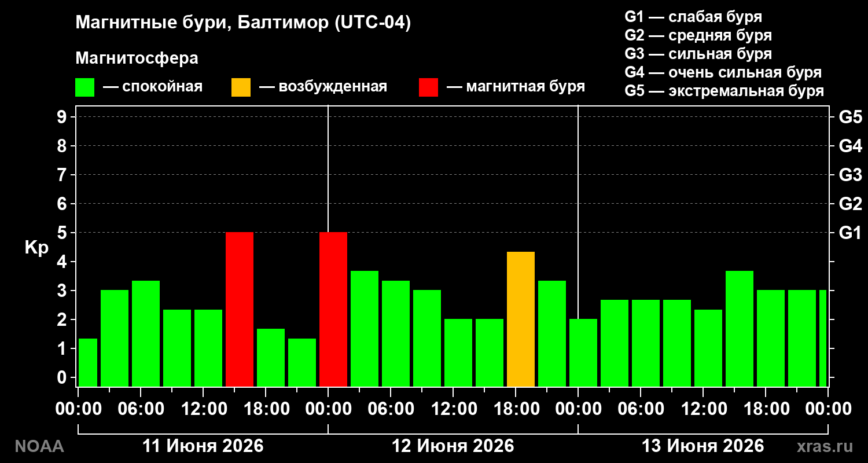The image size is (868, 463).
Task: Click the "Магнитосфера" heading
Action: pyautogui.click(x=137, y=58)
